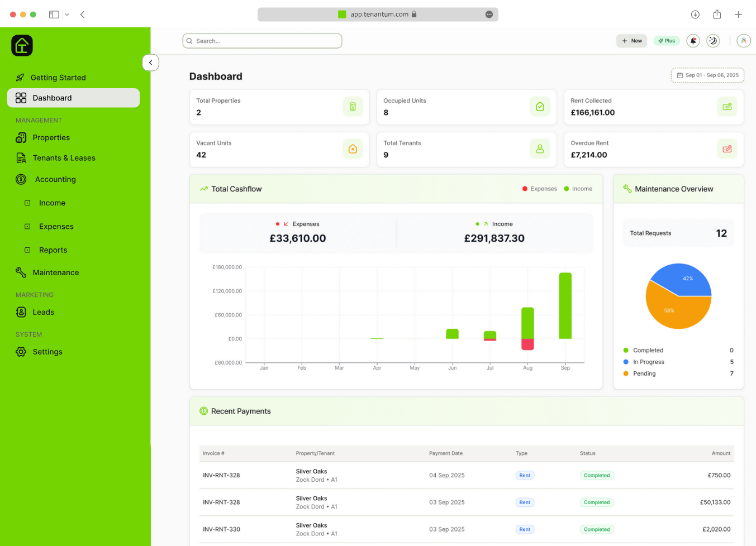Toggle Income series in cashflow legend

point(578,189)
